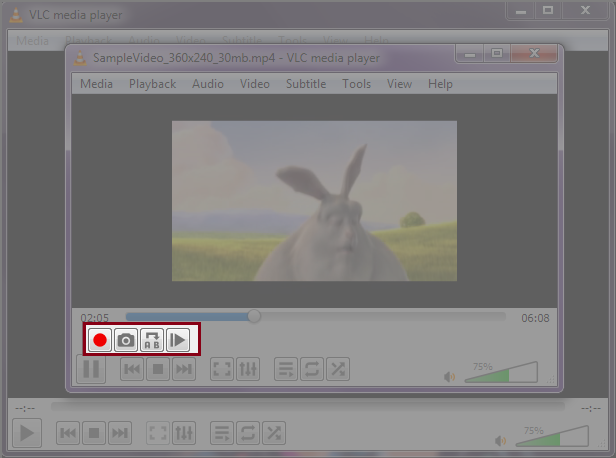
Task: Open the Video menu in front window
Action: tap(255, 84)
